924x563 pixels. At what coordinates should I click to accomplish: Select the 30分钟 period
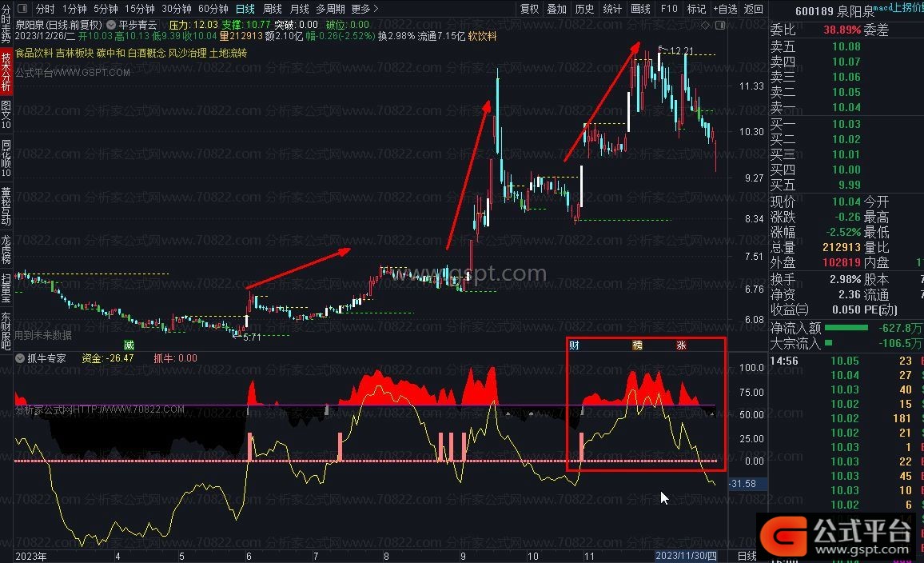(x=176, y=9)
